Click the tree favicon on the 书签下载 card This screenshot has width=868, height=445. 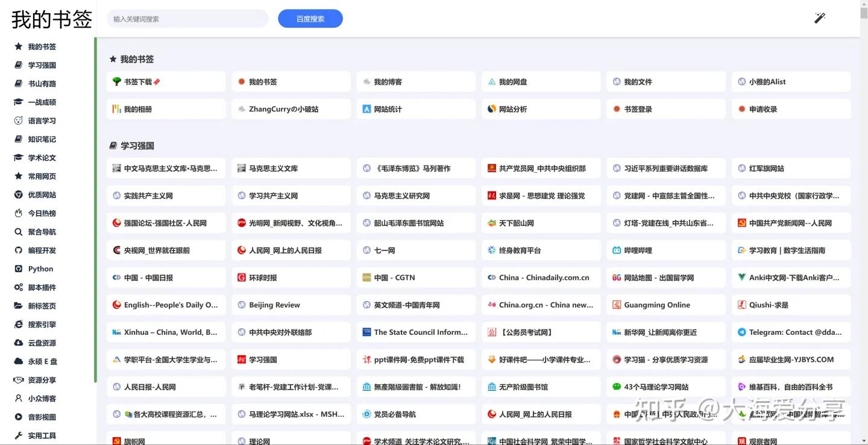click(117, 81)
